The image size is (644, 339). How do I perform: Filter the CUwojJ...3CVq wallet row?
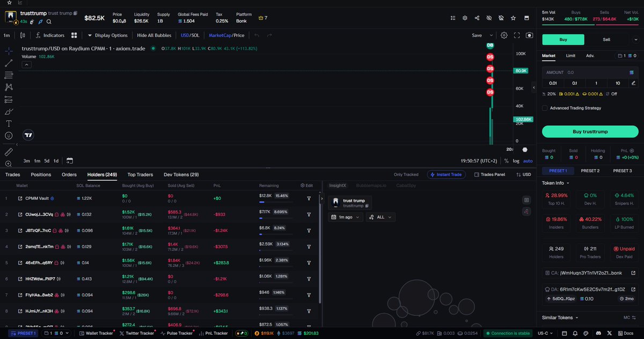click(309, 214)
